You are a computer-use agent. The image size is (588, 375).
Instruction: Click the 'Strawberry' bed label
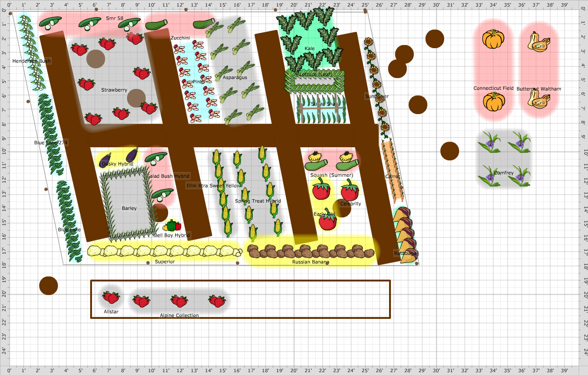[114, 90]
